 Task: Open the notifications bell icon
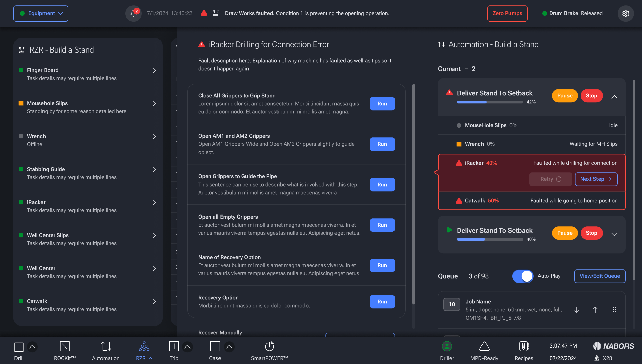(134, 13)
